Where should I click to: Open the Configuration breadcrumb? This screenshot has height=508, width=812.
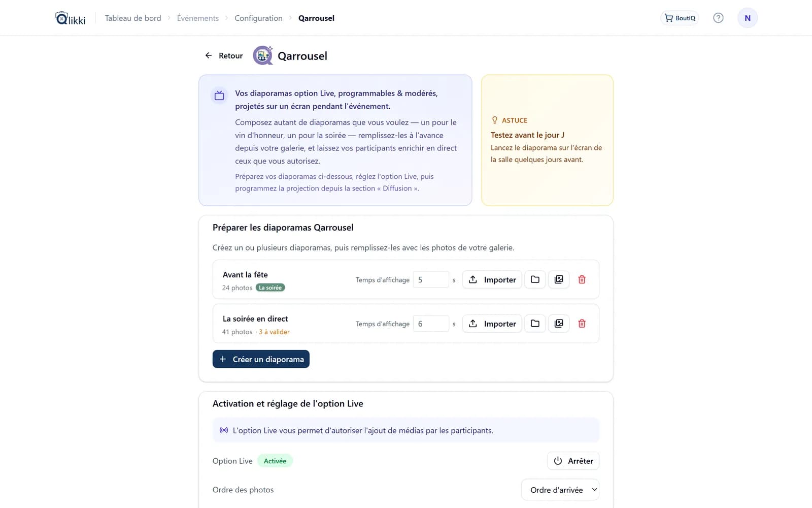click(x=258, y=18)
